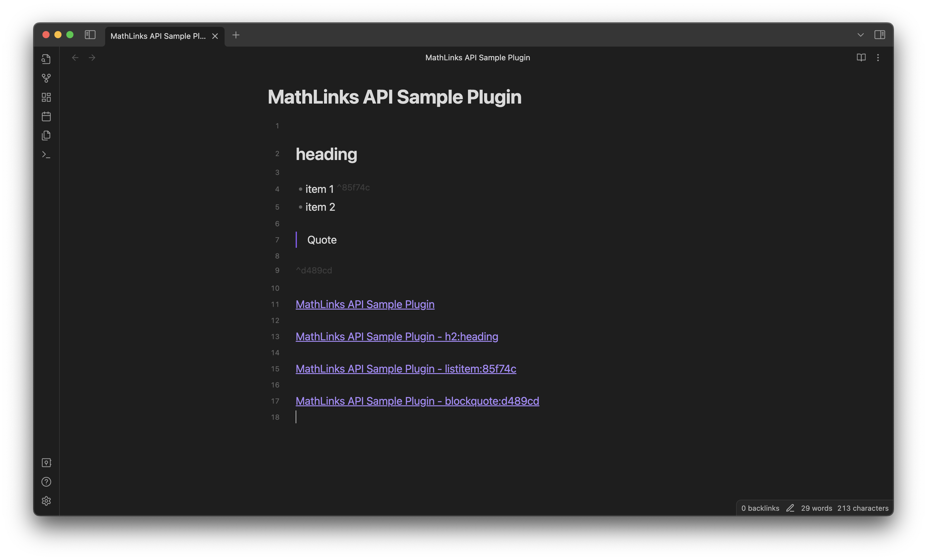Open help via question mark icon
927x560 pixels.
pyautogui.click(x=46, y=482)
